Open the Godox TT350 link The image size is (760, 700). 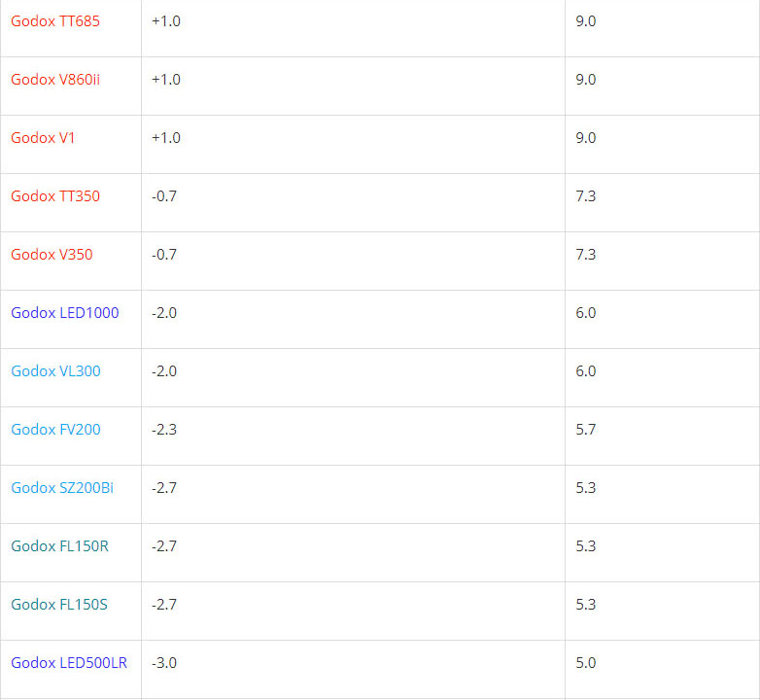55,196
